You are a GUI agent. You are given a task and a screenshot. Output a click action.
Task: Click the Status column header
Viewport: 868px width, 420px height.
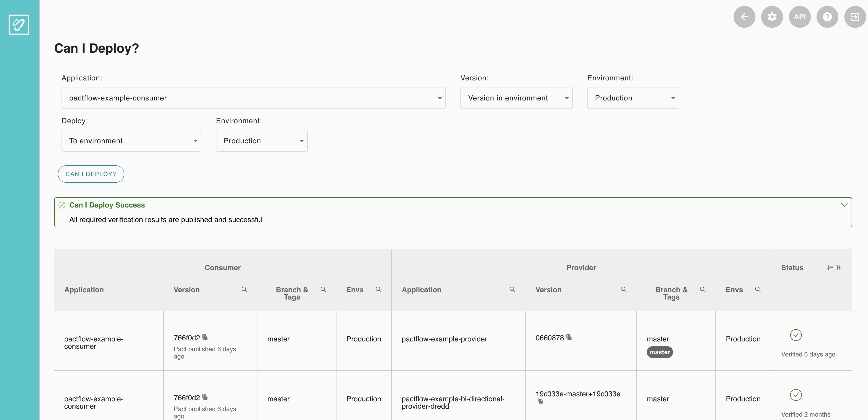(x=792, y=268)
